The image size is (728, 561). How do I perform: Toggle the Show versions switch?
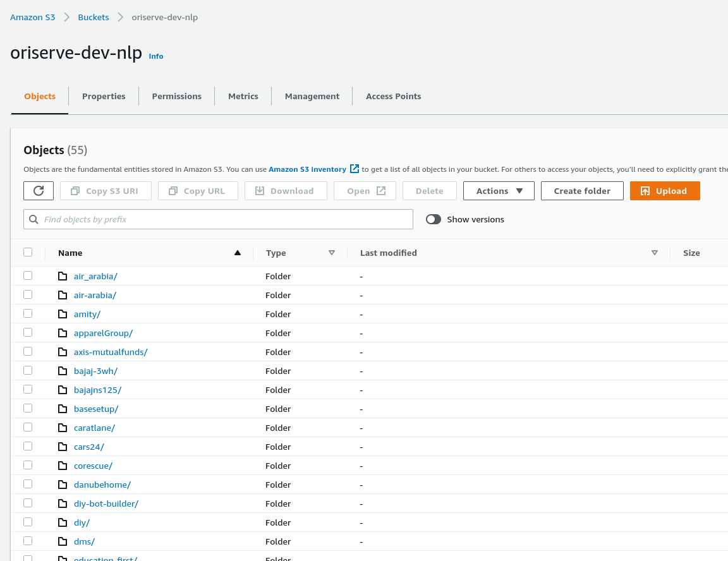coord(434,219)
